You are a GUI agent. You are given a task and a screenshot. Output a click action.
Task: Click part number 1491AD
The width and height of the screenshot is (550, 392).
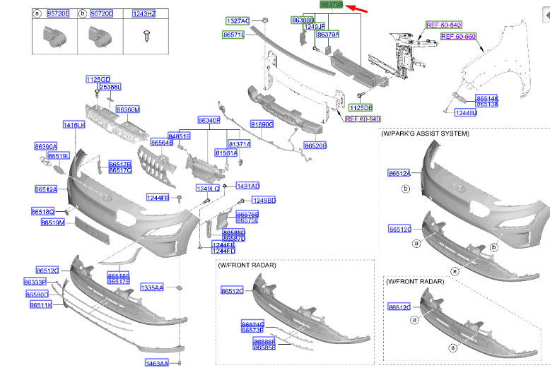[x=248, y=186]
